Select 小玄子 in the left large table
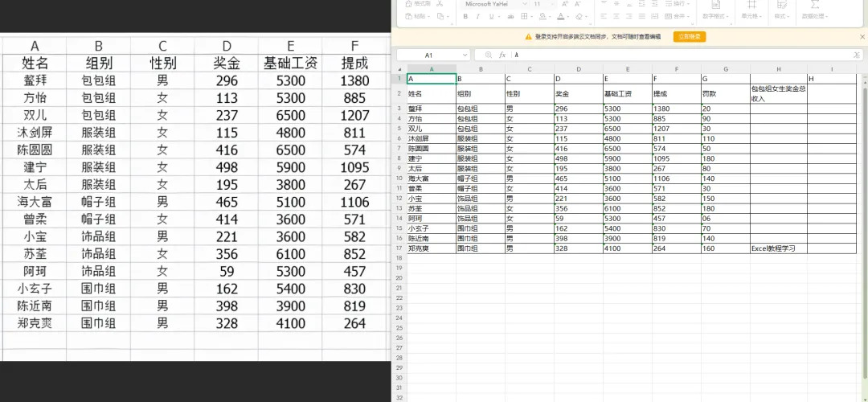Screen dimensions: 868x402 click(x=35, y=289)
